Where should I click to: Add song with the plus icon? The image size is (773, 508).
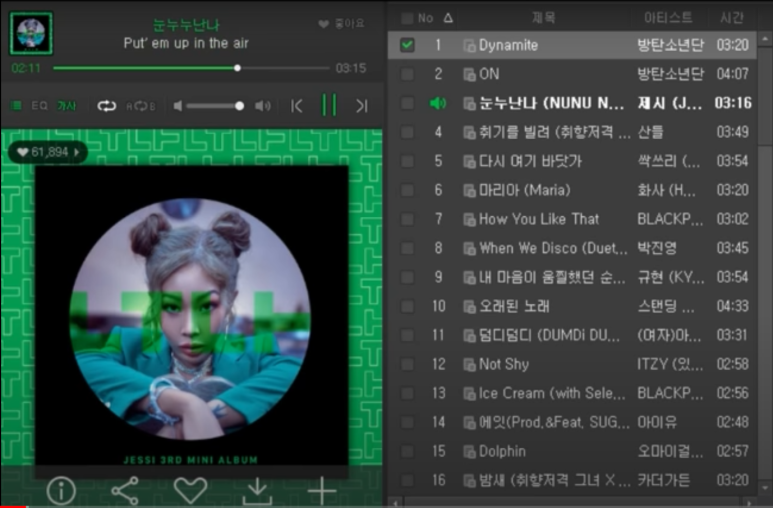322,491
